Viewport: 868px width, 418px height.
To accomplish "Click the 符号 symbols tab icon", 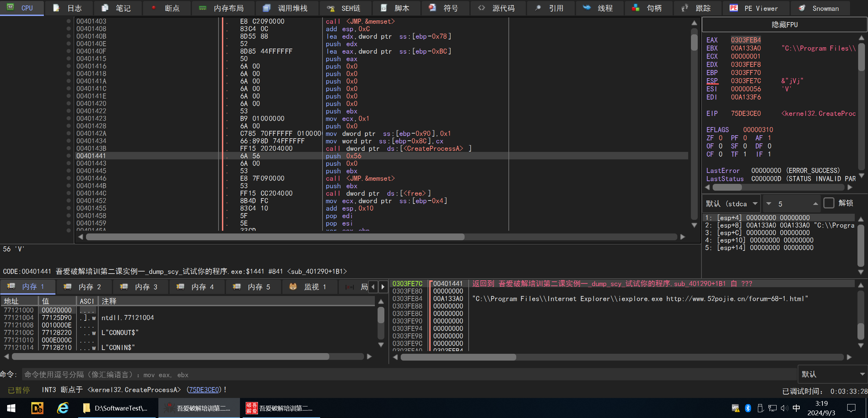I will pos(432,8).
